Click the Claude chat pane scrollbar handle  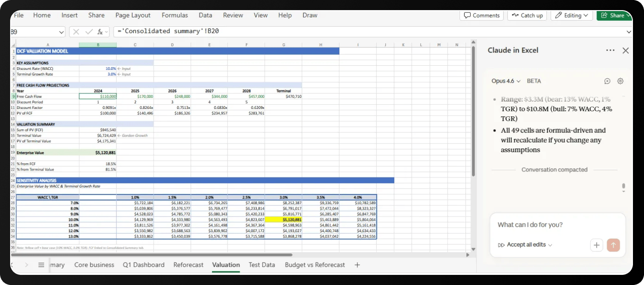pos(623,186)
